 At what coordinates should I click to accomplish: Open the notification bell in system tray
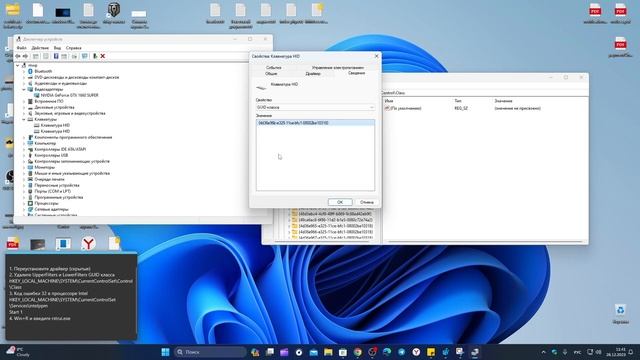click(x=631, y=352)
